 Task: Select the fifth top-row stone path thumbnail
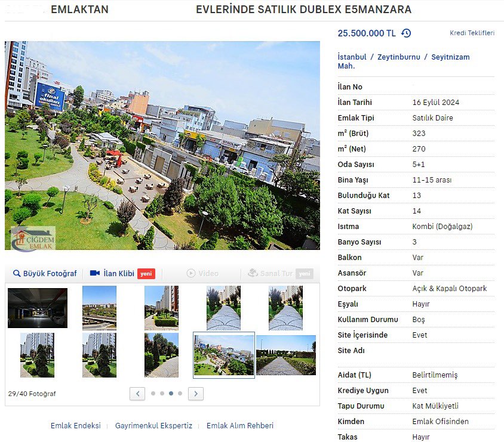point(285,308)
